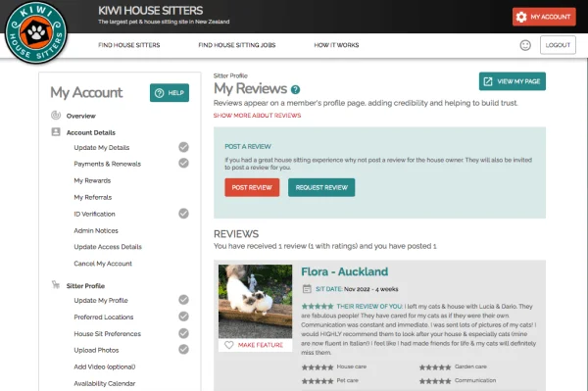
Task: Open How It Works in the navigation
Action: pyautogui.click(x=336, y=45)
